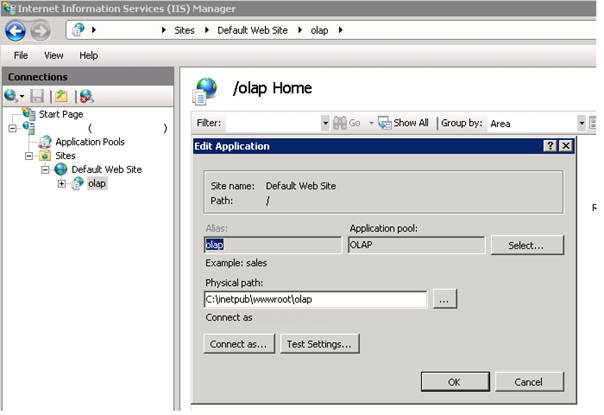Open the File menu
The width and height of the screenshot is (604, 415).
[x=21, y=55]
